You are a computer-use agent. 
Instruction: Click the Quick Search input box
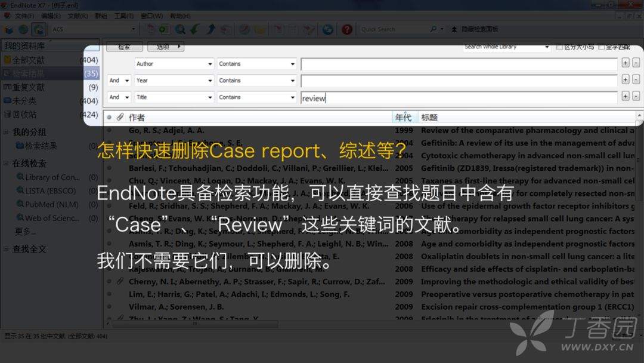(x=394, y=29)
